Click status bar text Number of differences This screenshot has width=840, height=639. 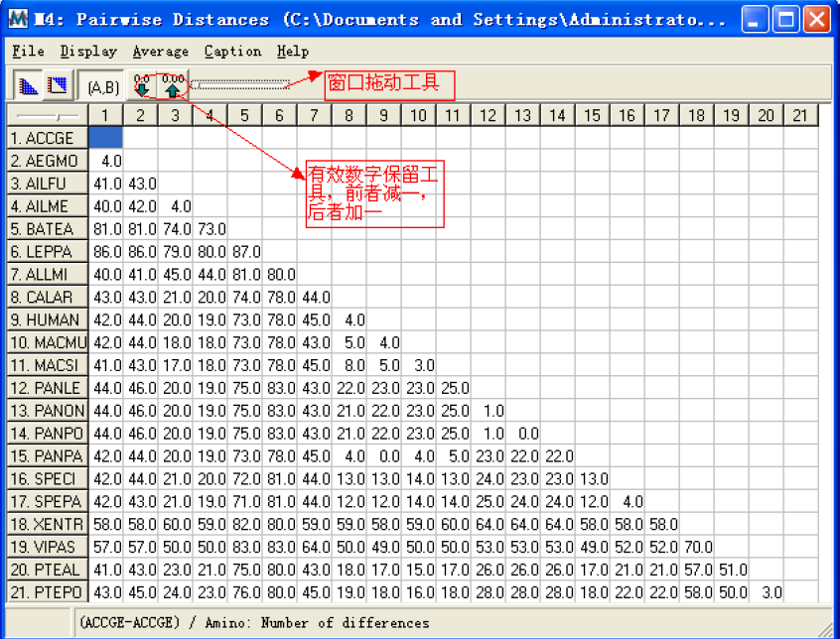coord(345,623)
